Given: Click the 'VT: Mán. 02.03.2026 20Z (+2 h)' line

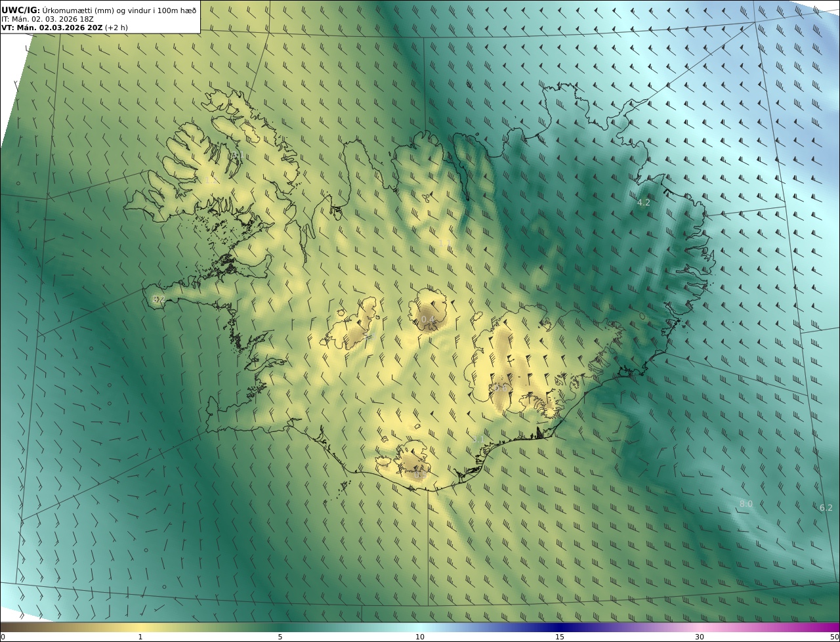Looking at the screenshot, I should 65,28.
